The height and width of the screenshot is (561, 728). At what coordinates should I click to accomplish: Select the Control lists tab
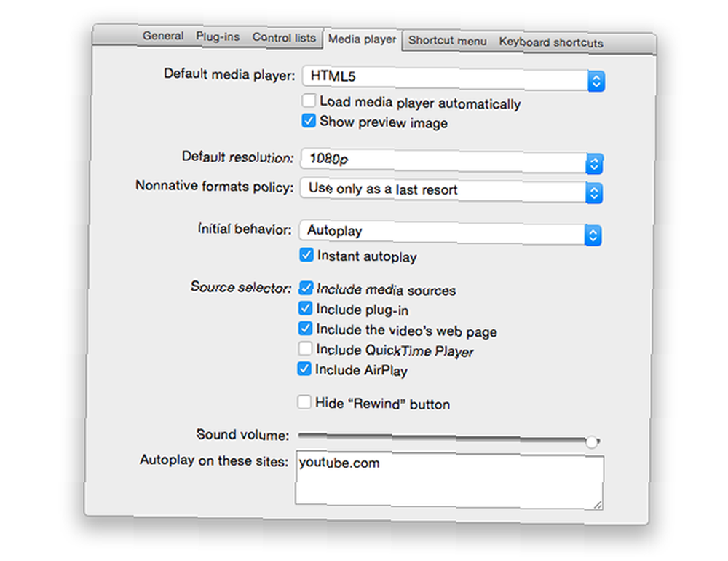click(284, 38)
